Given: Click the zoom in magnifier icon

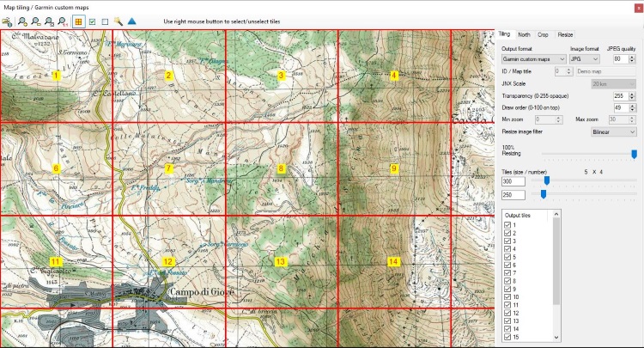Looking at the screenshot, I should [x=23, y=21].
